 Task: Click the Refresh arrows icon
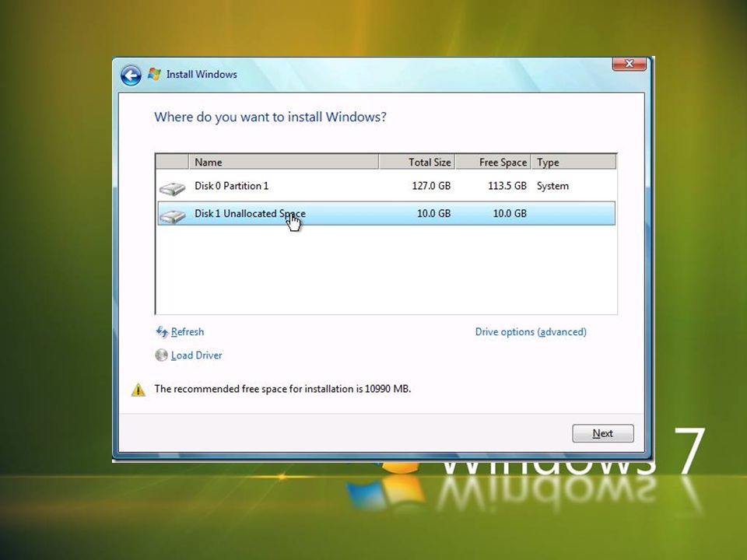[162, 331]
